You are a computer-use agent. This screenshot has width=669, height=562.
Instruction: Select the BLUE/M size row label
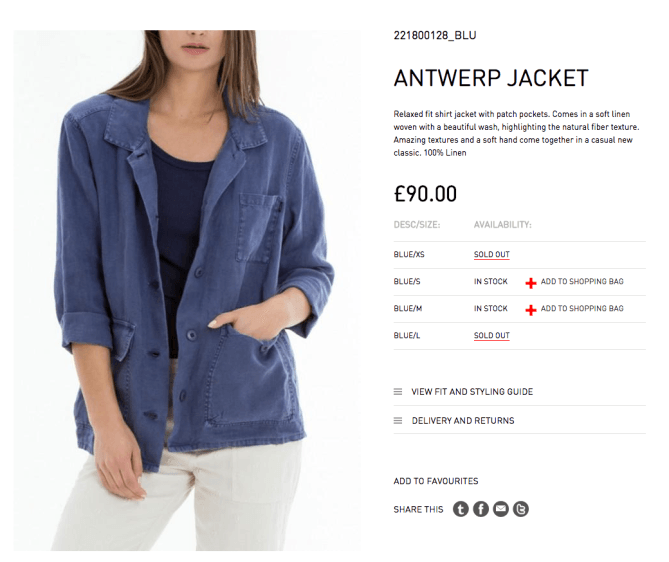(407, 308)
